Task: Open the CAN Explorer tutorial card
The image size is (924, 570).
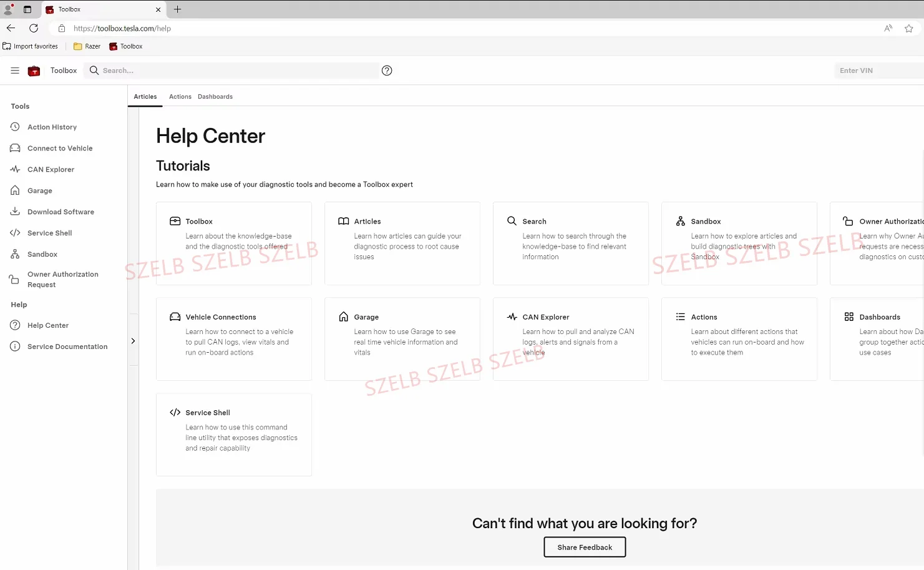Action: (571, 339)
